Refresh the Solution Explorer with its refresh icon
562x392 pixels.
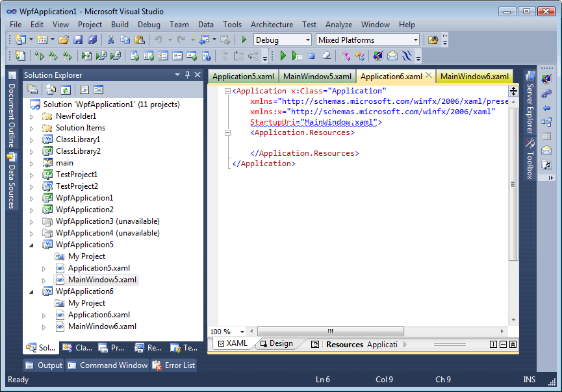pos(66,89)
